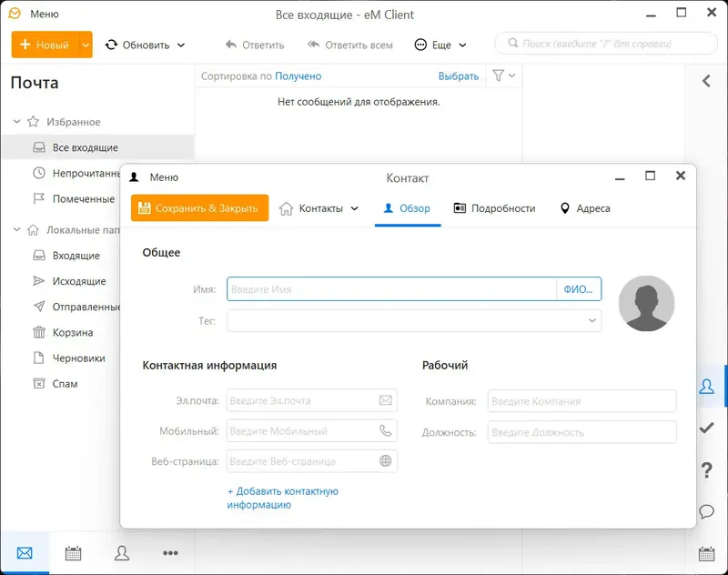This screenshot has height=575, width=728.
Task: Open the Chat bubble icon in right sidebar
Action: click(x=707, y=512)
